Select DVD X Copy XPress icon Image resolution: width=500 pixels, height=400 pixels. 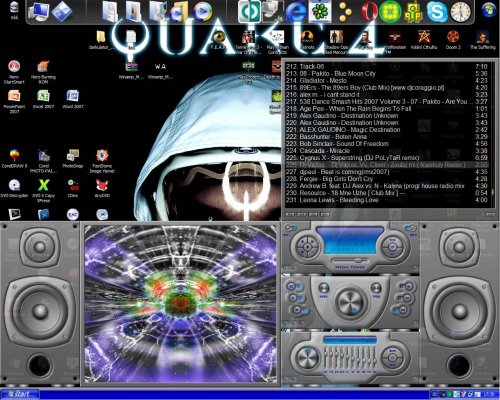point(43,191)
